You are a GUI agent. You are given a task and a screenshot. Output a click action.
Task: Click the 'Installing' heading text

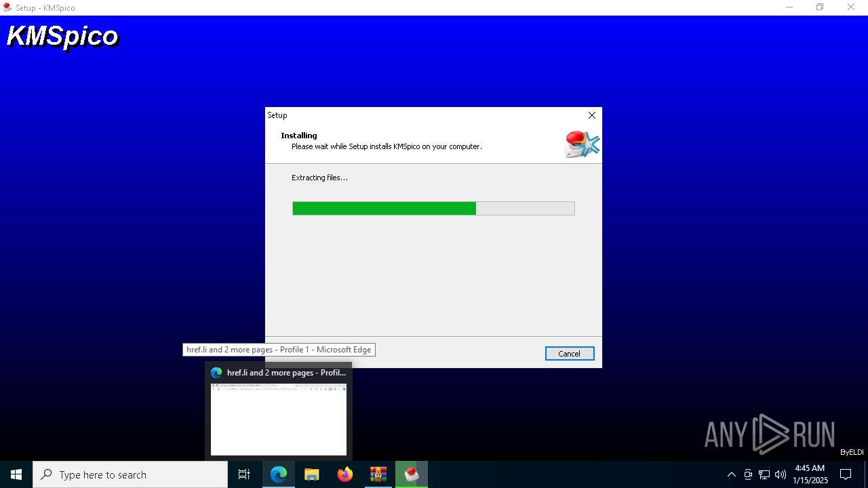point(299,136)
